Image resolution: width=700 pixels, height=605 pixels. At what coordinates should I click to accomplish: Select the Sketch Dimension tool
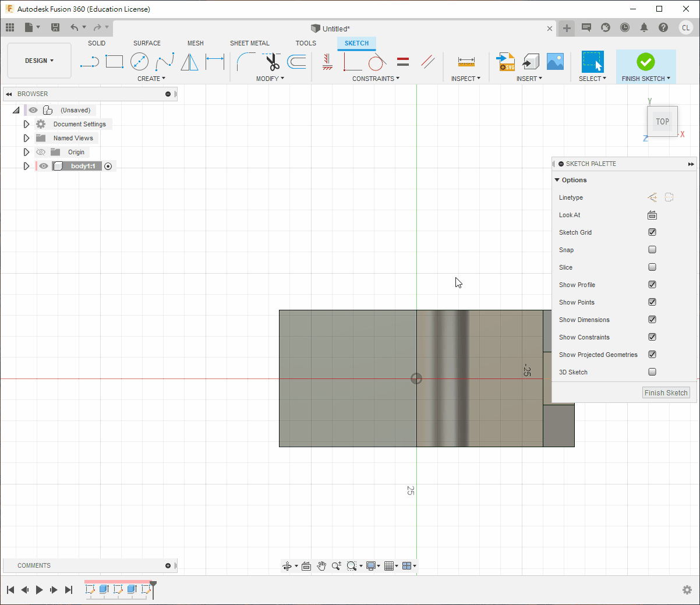pyautogui.click(x=215, y=62)
